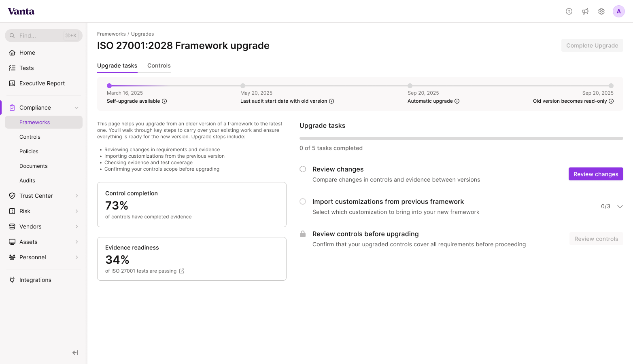Open Controls in the sidebar
Viewport: 633px width, 364px height.
point(44,137)
